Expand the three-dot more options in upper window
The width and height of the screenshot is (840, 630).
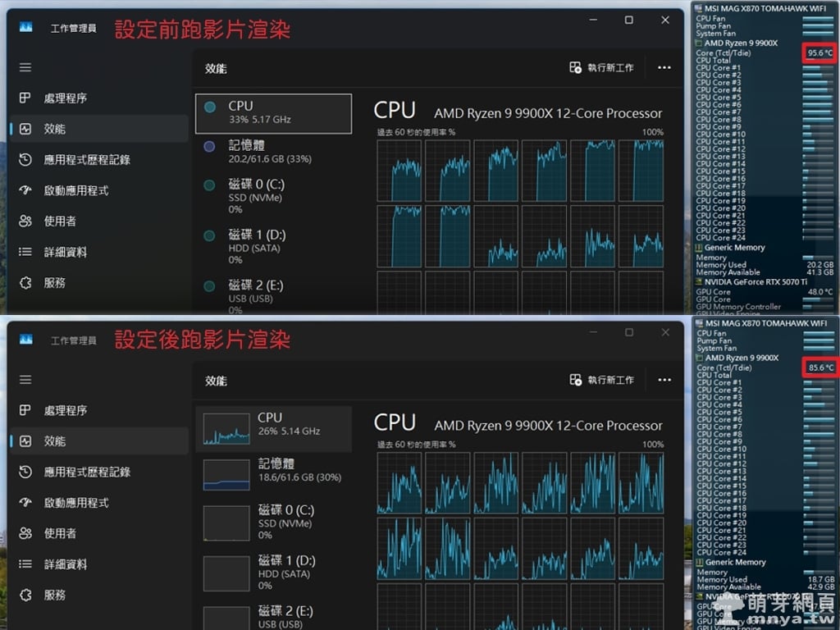pos(664,68)
